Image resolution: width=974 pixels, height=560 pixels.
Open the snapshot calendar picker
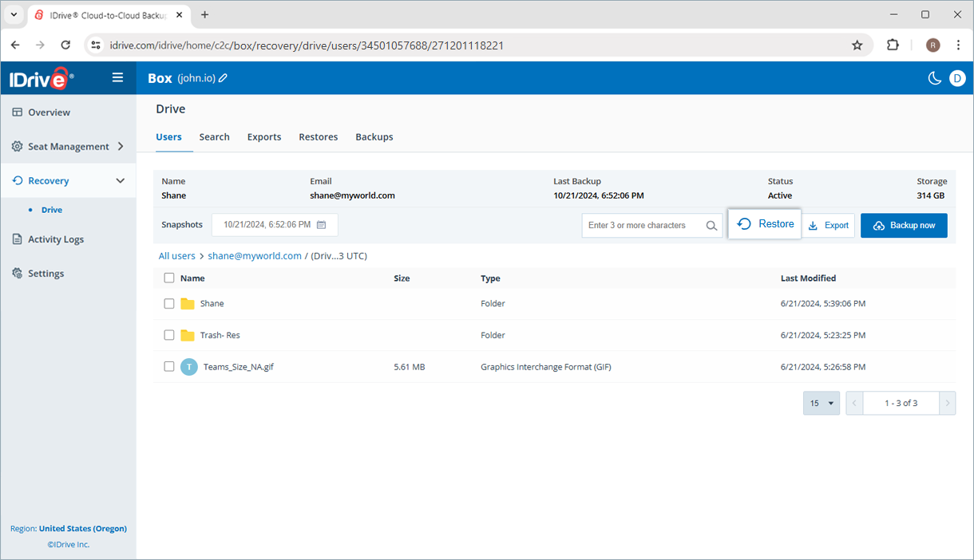[323, 225]
